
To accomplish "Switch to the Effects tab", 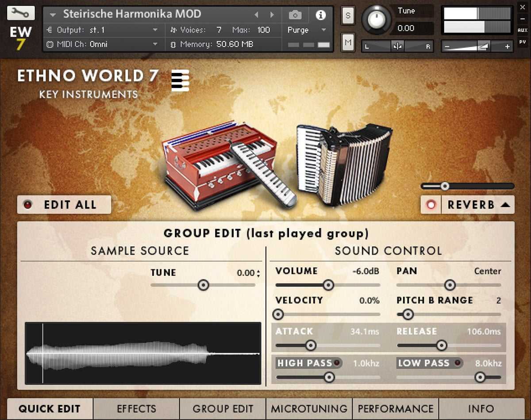I will 136,409.
